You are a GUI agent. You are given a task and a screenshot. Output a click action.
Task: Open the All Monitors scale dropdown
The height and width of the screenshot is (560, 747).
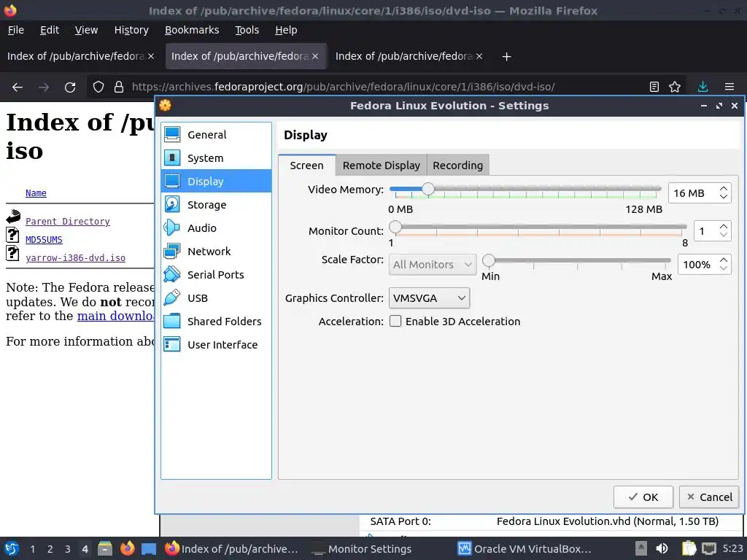tap(432, 264)
